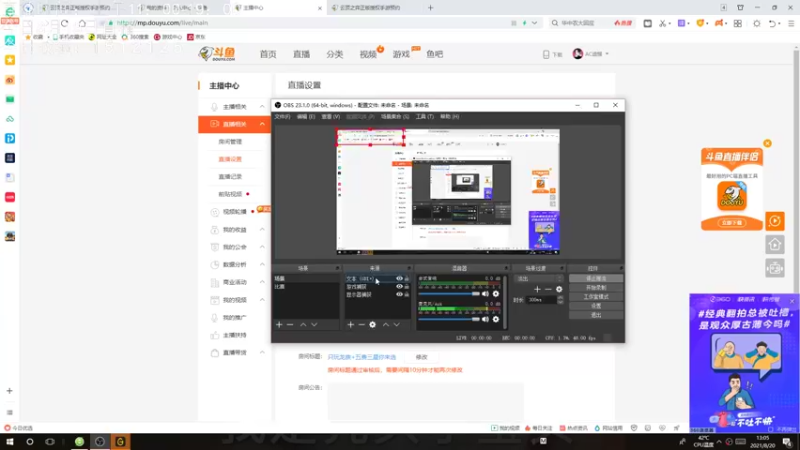The width and height of the screenshot is (800, 450).
Task: Move the scene down in the Scenes list
Action: 314,324
